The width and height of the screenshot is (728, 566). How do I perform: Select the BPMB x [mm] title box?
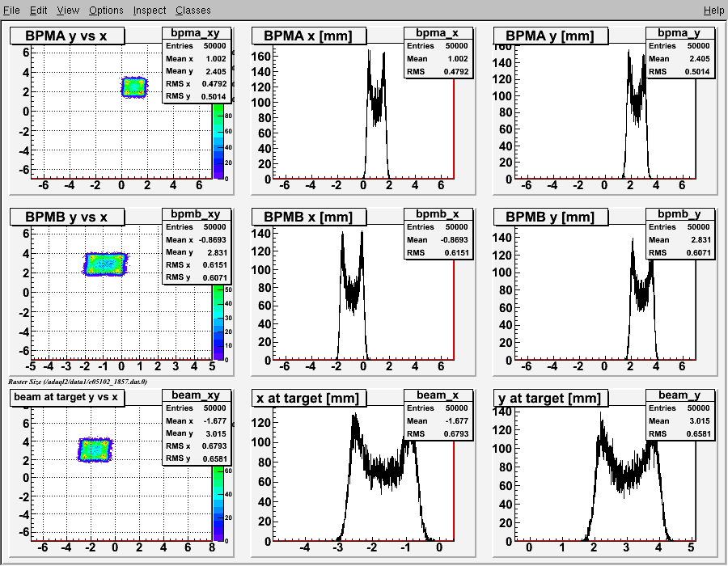308,217
